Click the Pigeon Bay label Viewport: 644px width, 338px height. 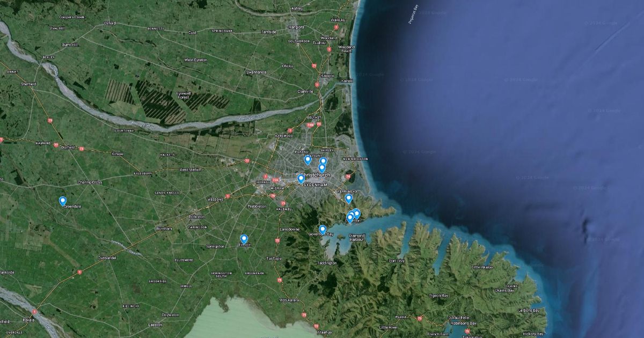tap(438, 295)
